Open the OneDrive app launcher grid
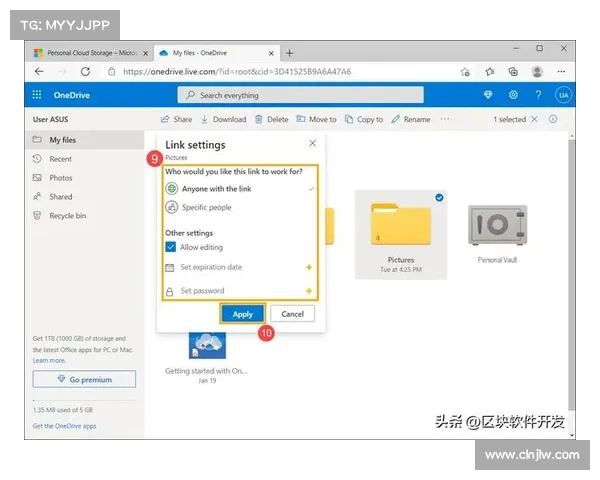600x480 pixels. point(37,95)
